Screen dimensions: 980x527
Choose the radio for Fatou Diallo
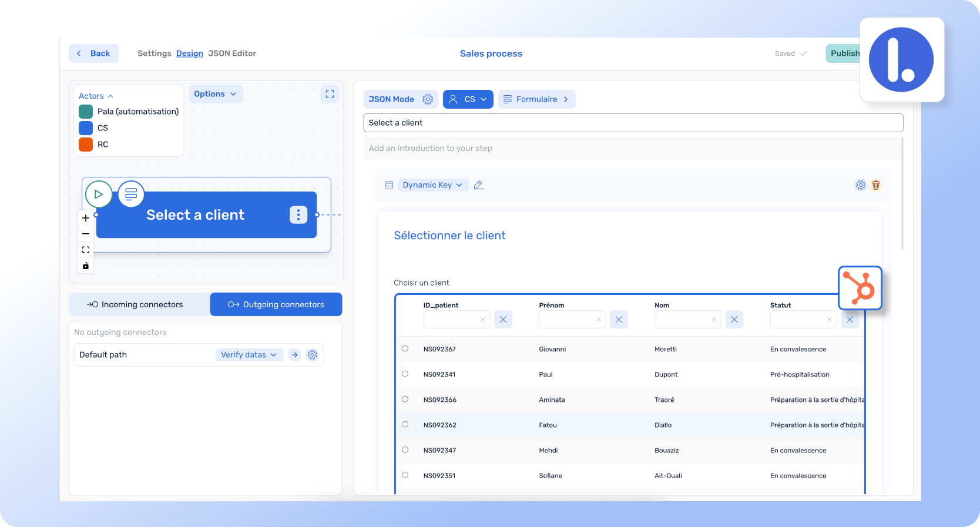(405, 424)
